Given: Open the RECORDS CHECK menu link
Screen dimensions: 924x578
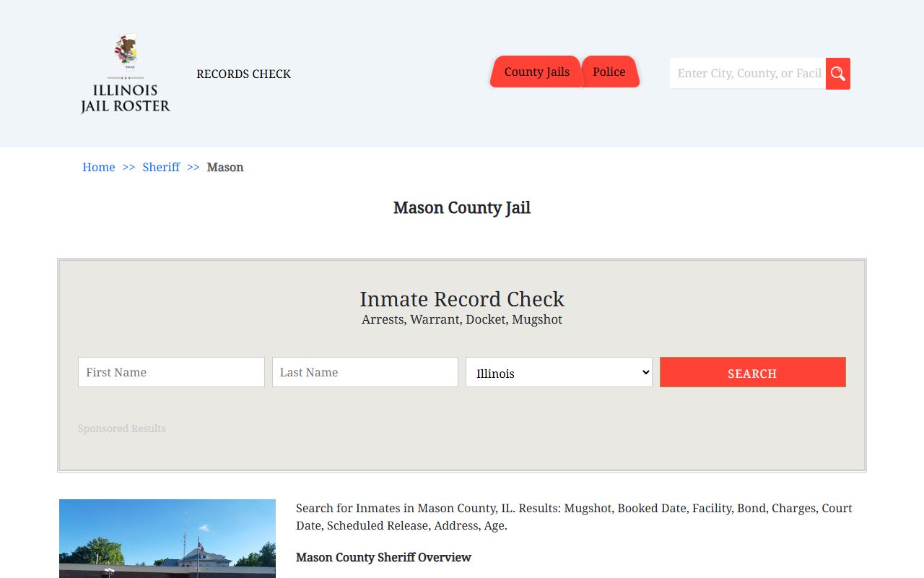Looking at the screenshot, I should point(243,74).
